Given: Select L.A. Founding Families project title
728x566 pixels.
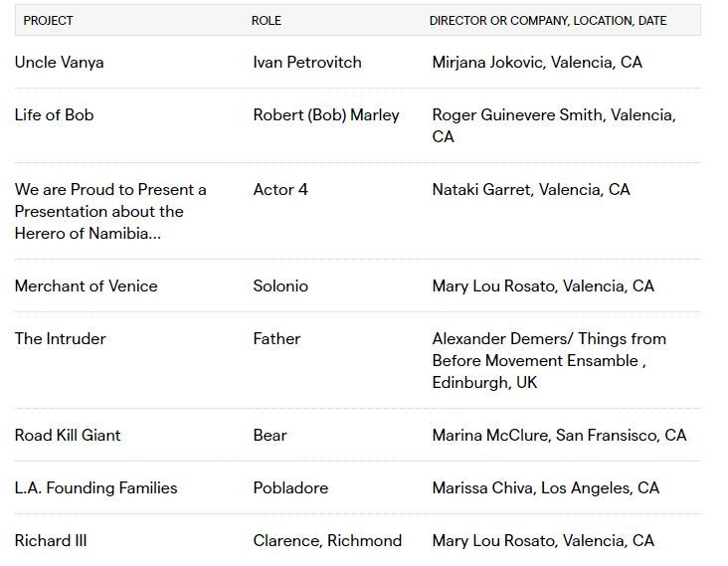Looking at the screenshot, I should tap(96, 488).
